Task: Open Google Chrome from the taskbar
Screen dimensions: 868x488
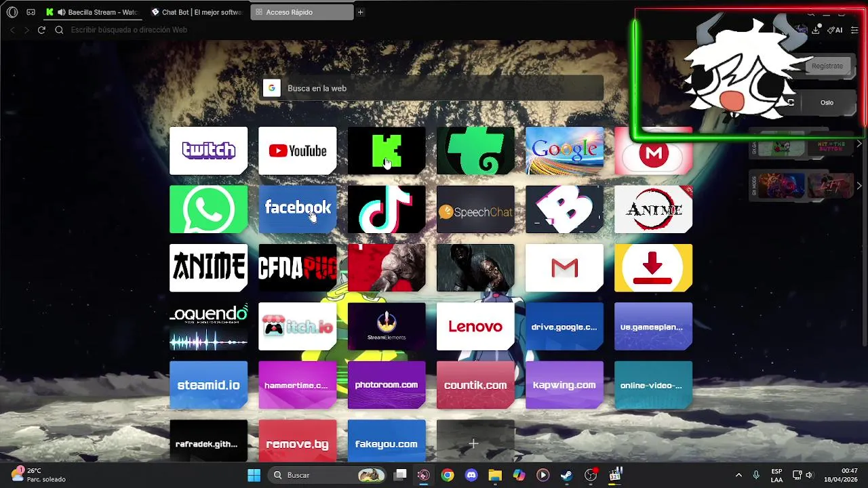Action: (x=448, y=475)
